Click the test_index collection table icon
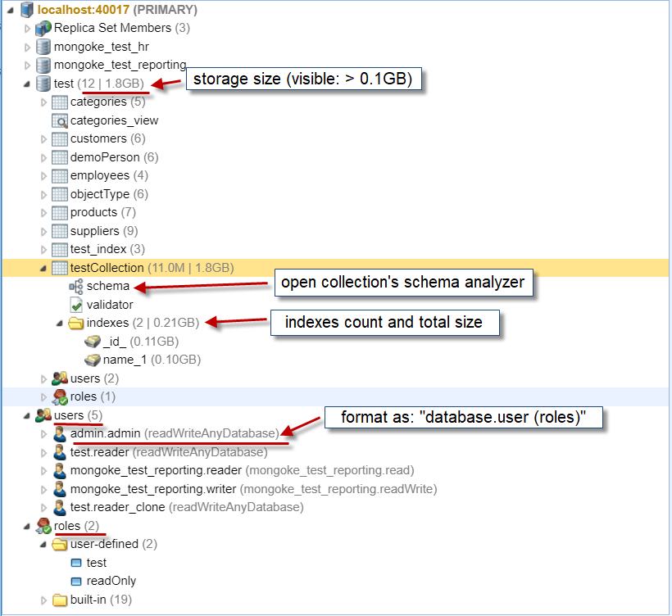This screenshot has height=616, width=672. tap(60, 249)
